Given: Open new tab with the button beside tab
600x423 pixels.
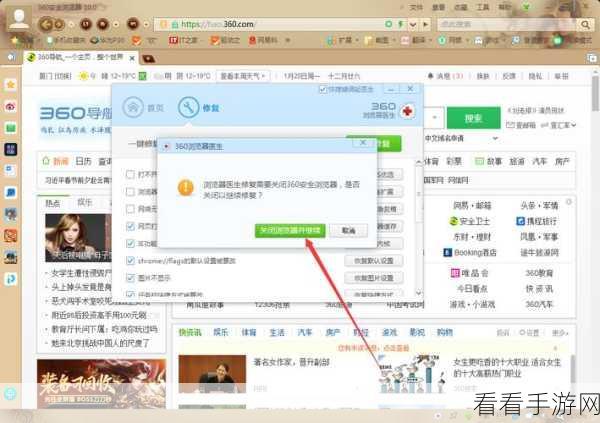Looking at the screenshot, I should click(148, 59).
